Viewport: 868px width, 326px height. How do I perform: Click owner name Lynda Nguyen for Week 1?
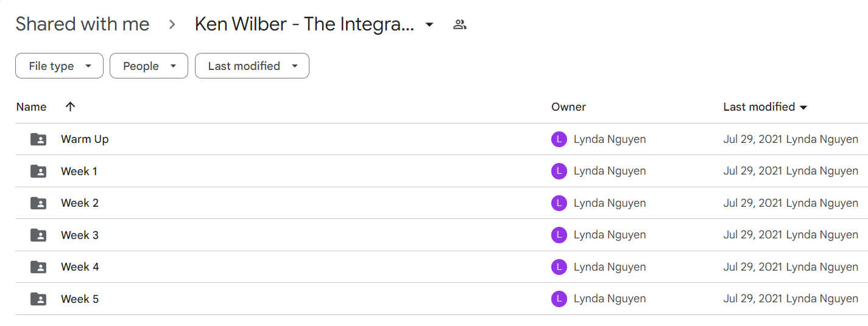(610, 172)
